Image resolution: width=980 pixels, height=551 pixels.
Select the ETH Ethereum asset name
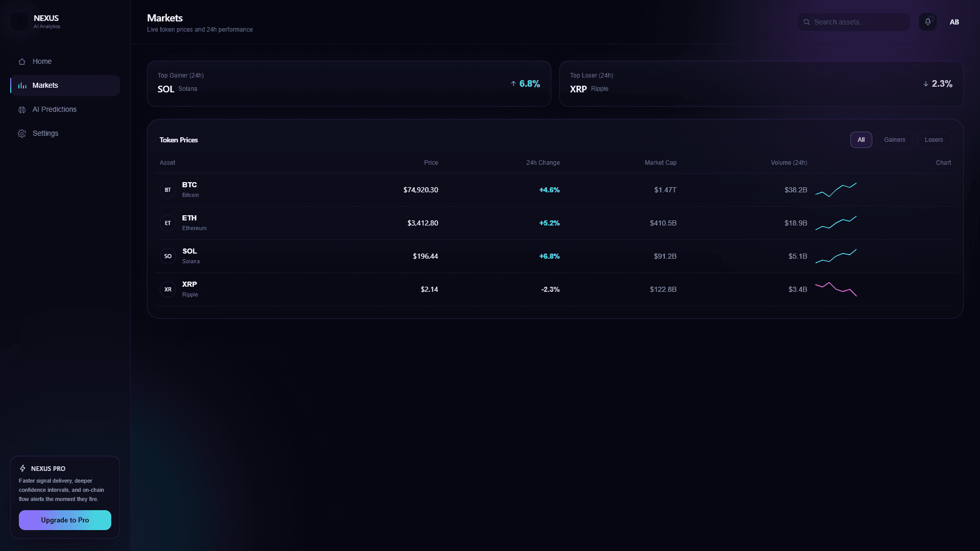194,222
